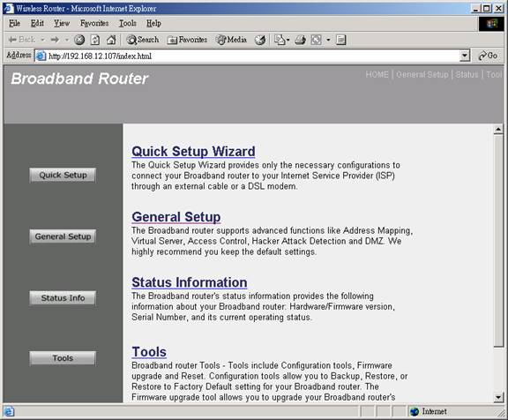Click the Refresh page toolbar icon
This screenshot has height=420, width=508.
(95, 40)
